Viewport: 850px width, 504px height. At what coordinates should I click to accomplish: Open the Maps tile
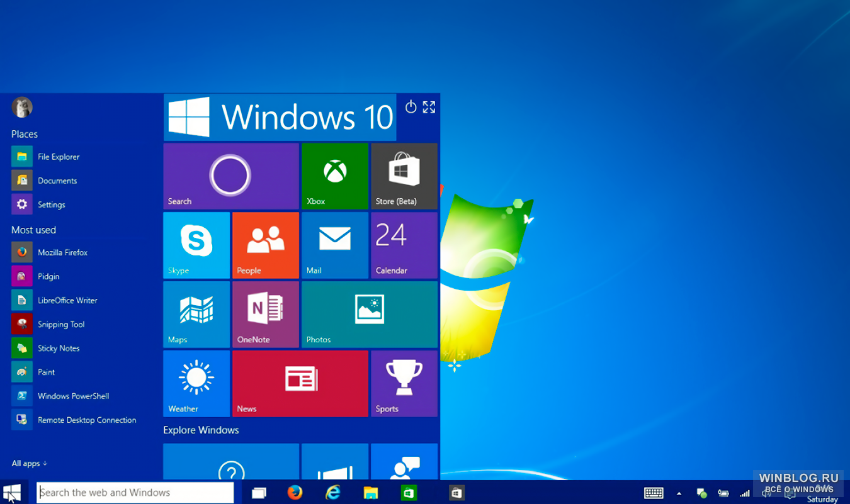[196, 315]
